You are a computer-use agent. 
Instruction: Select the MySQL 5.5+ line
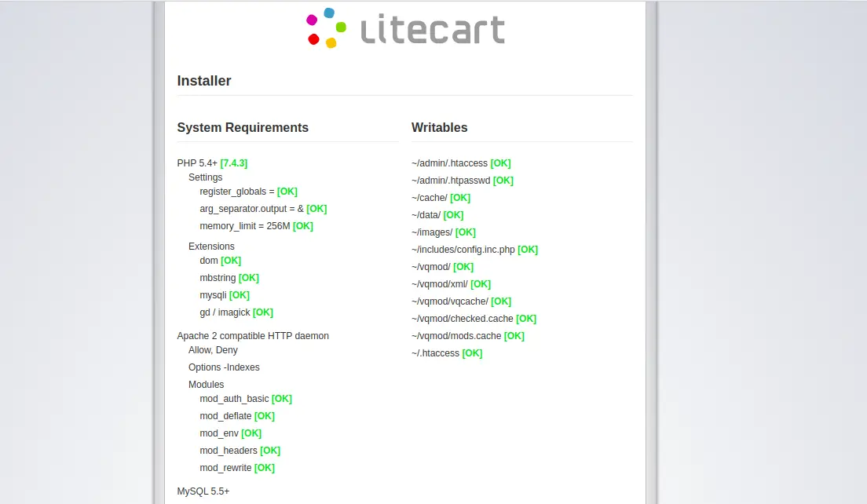click(x=203, y=491)
